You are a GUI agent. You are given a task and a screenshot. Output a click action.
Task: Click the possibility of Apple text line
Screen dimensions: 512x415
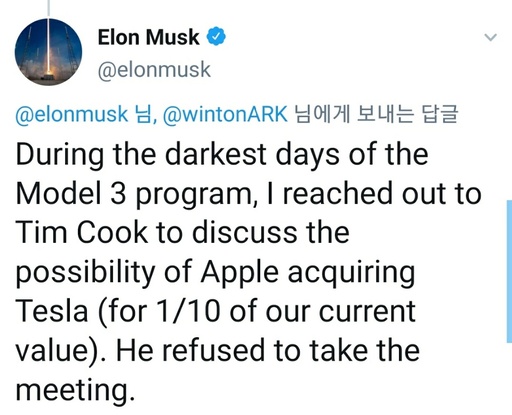(215, 272)
